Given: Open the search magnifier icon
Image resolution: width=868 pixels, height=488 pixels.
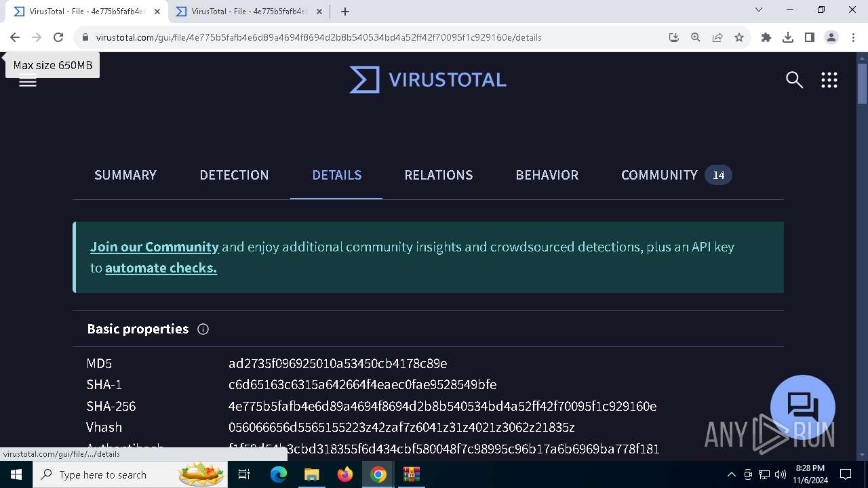Looking at the screenshot, I should (x=794, y=80).
